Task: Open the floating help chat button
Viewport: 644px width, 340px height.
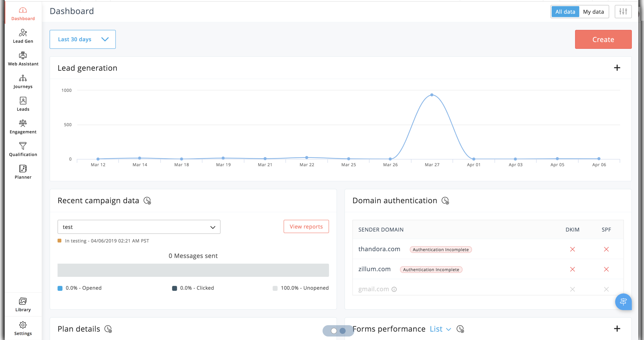Action: point(623,302)
